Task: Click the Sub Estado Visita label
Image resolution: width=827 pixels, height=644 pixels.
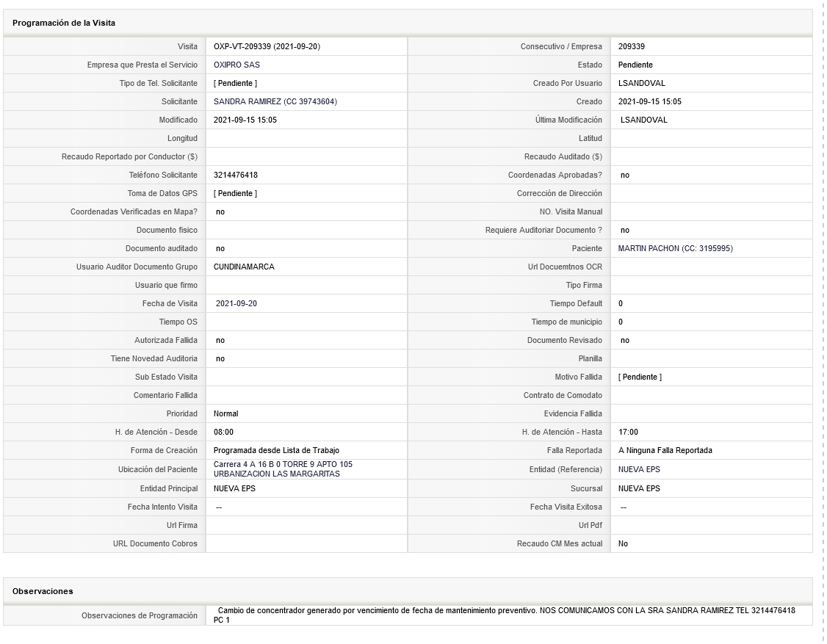Action: pyautogui.click(x=166, y=377)
